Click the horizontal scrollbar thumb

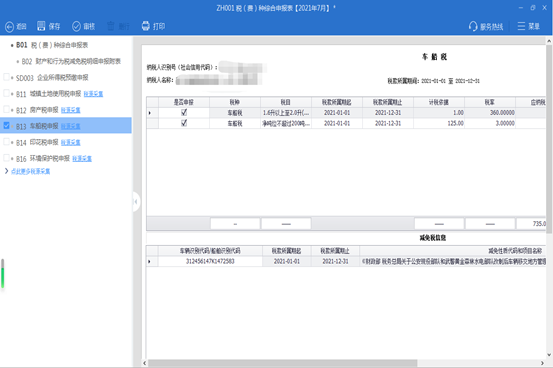(x=282, y=363)
